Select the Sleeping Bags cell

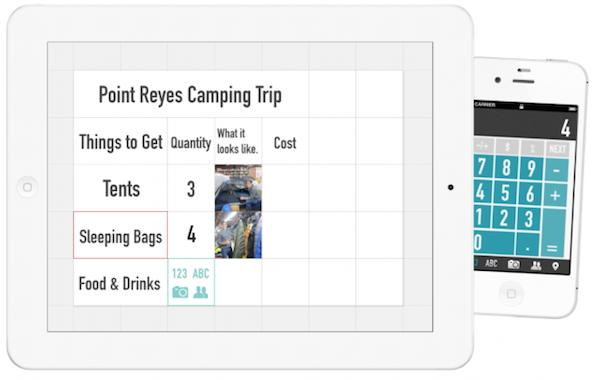pyautogui.click(x=120, y=235)
